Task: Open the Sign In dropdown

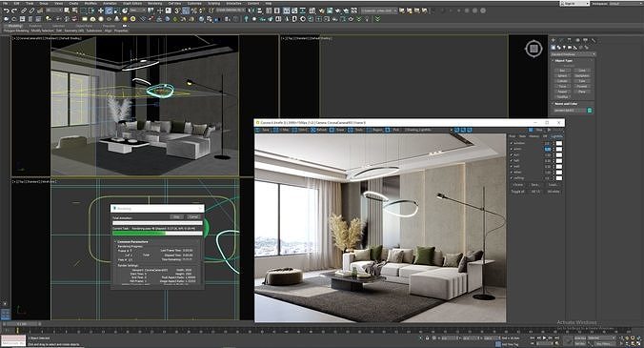Action: (x=575, y=3)
